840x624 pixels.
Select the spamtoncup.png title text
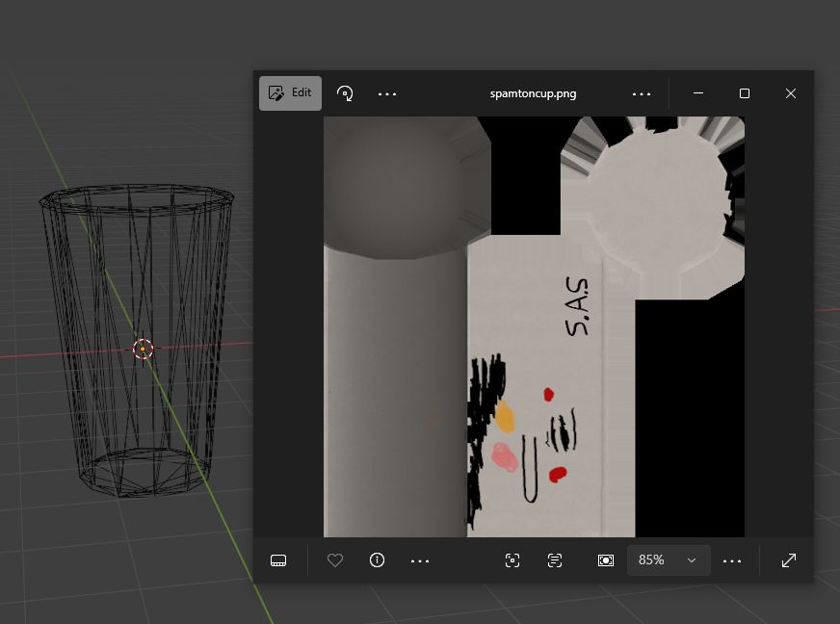click(x=533, y=93)
